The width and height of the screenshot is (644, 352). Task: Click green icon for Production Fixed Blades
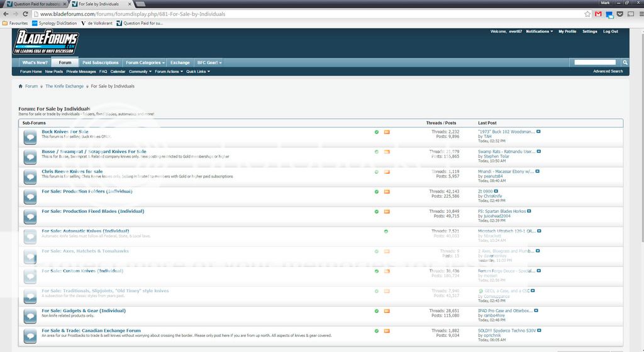376,212
